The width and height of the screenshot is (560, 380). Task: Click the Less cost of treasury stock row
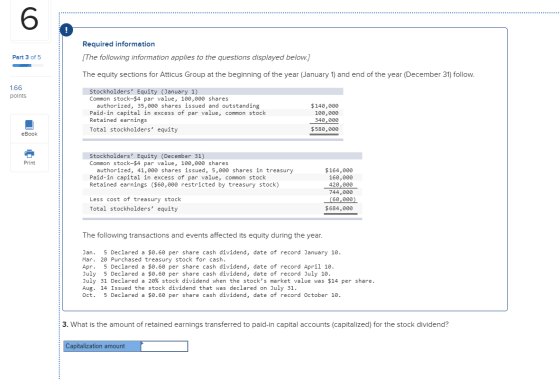pyautogui.click(x=222, y=199)
